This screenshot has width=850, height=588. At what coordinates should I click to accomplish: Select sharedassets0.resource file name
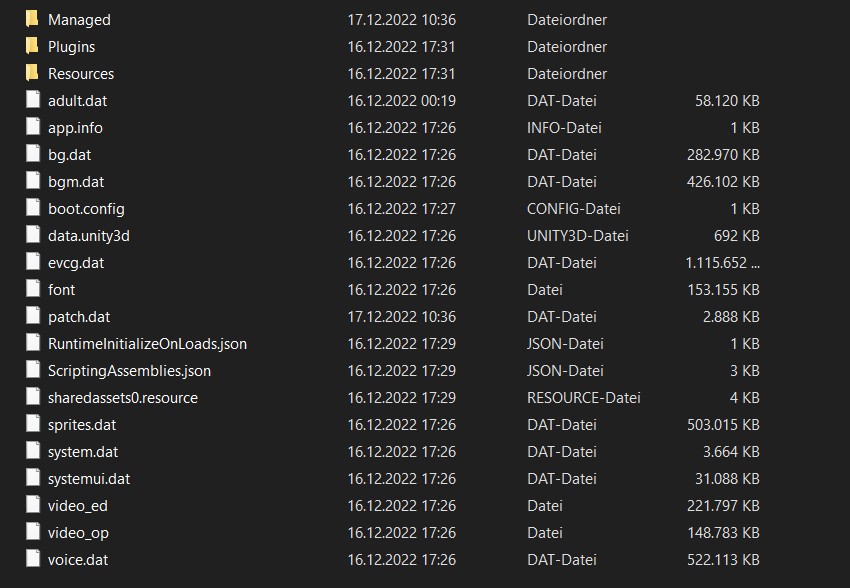[123, 397]
